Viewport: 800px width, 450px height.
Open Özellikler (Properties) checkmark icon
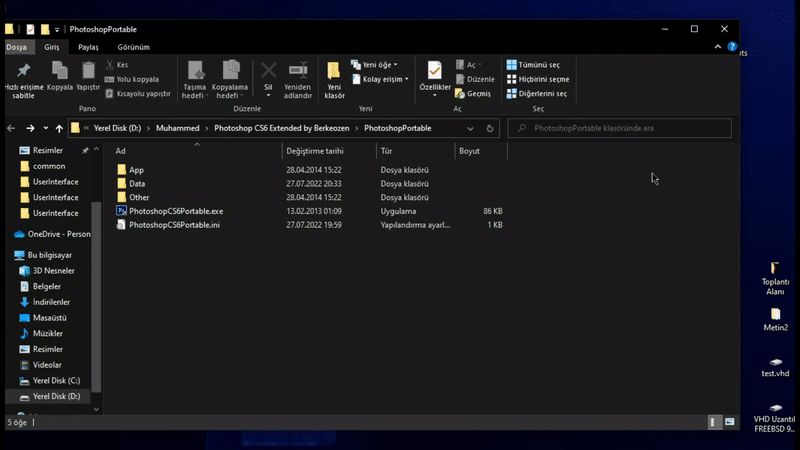(434, 72)
